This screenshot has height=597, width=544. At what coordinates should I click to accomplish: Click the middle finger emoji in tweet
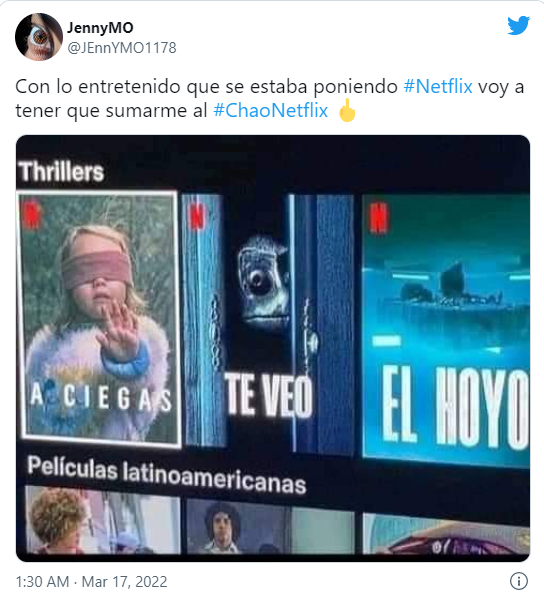coord(347,110)
